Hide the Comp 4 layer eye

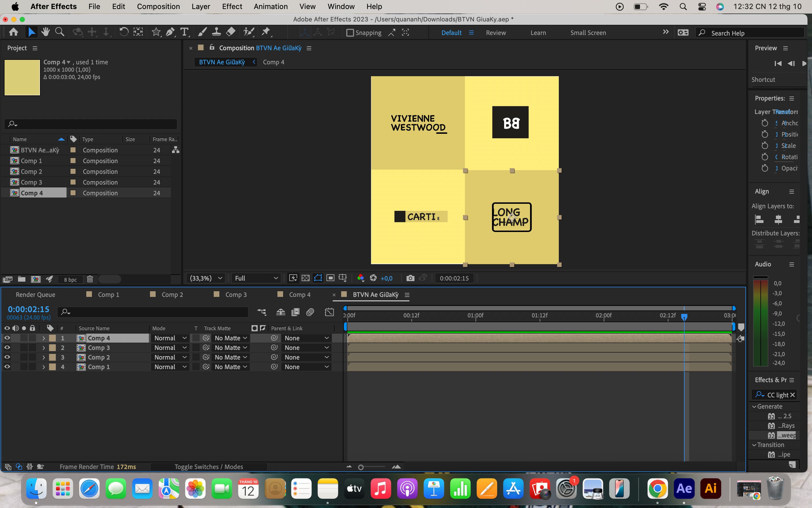point(7,338)
